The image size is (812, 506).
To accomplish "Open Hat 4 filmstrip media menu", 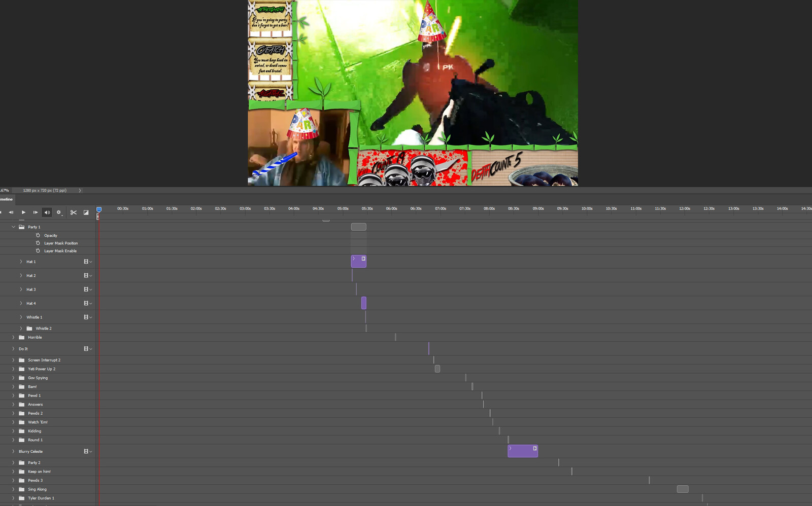I will pos(87,303).
